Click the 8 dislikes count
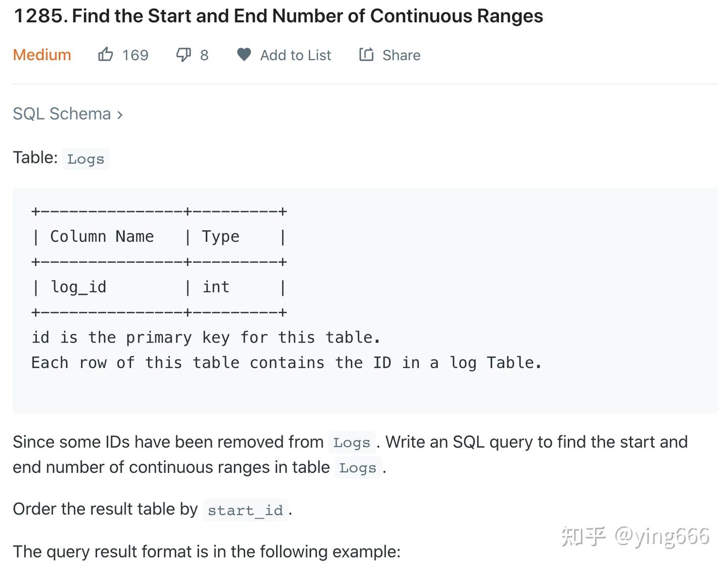 [204, 55]
